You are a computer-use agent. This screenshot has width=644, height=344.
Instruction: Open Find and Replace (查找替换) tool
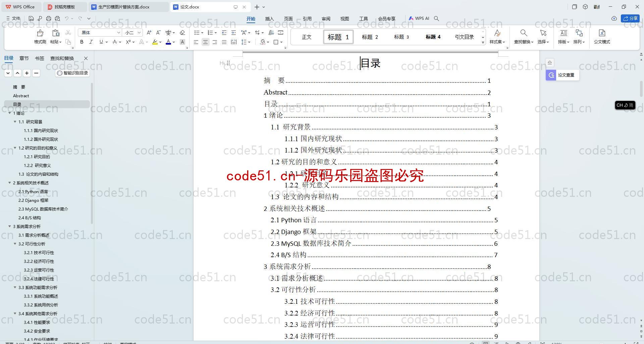[523, 37]
